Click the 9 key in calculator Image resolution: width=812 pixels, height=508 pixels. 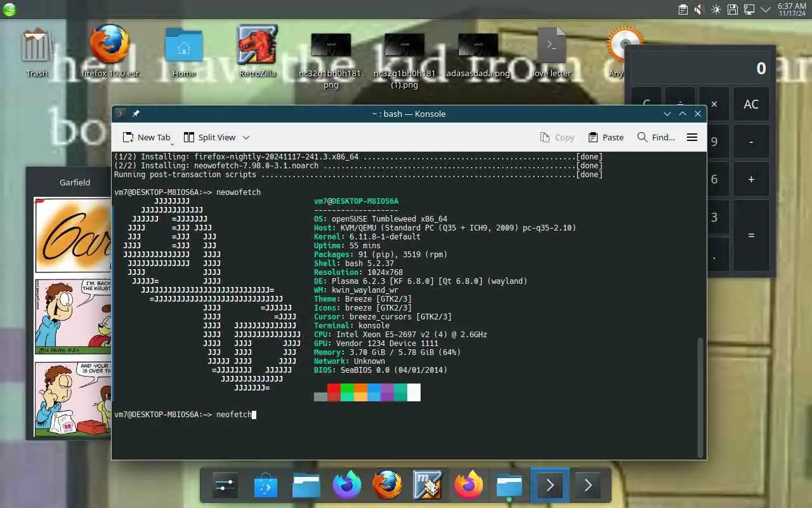(714, 142)
